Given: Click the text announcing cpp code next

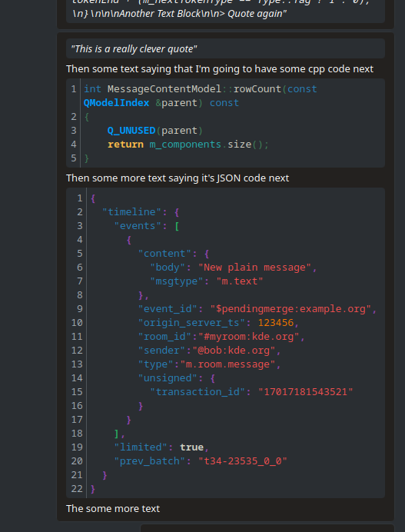Looking at the screenshot, I should point(220,69).
